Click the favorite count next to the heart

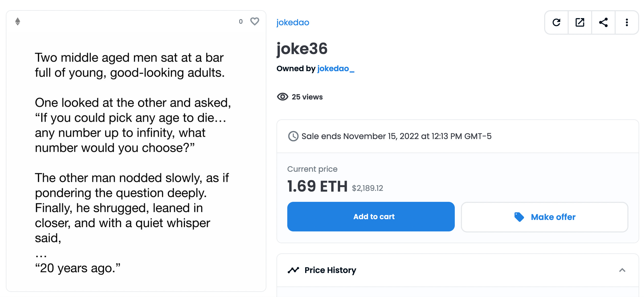[240, 22]
